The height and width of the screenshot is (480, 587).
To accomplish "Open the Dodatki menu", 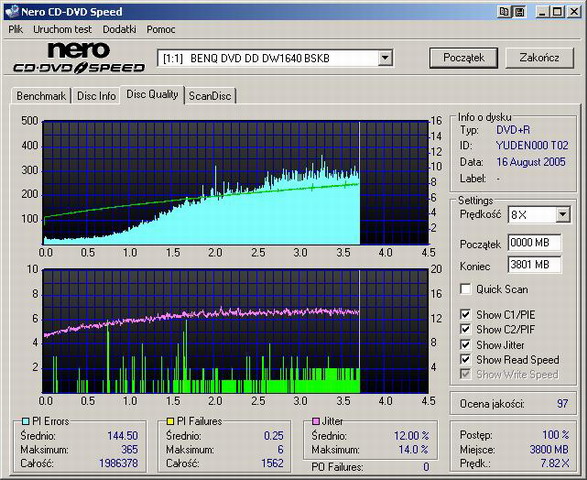I will [119, 29].
